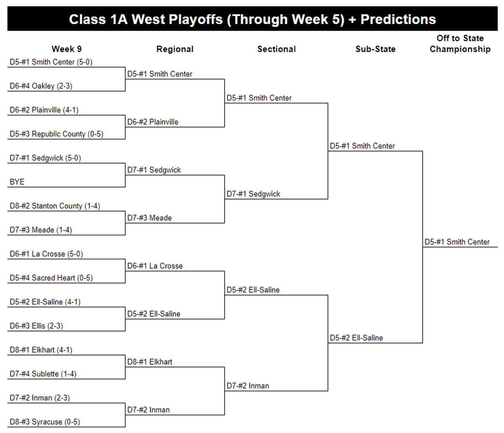This screenshot has width=504, height=433.
Task: Click Regional entry D7-#3 Meade
Action: (150, 218)
